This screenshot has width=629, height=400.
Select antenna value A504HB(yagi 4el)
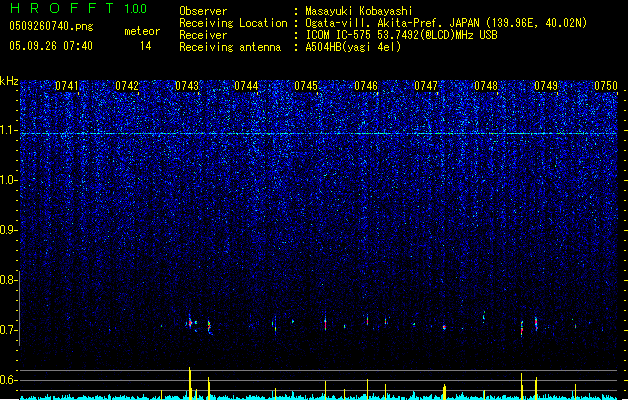353,47
